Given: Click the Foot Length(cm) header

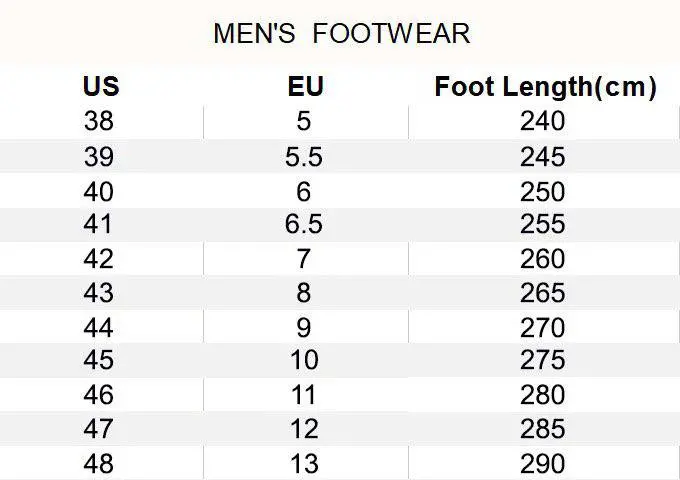Looking at the screenshot, I should click(x=546, y=87).
